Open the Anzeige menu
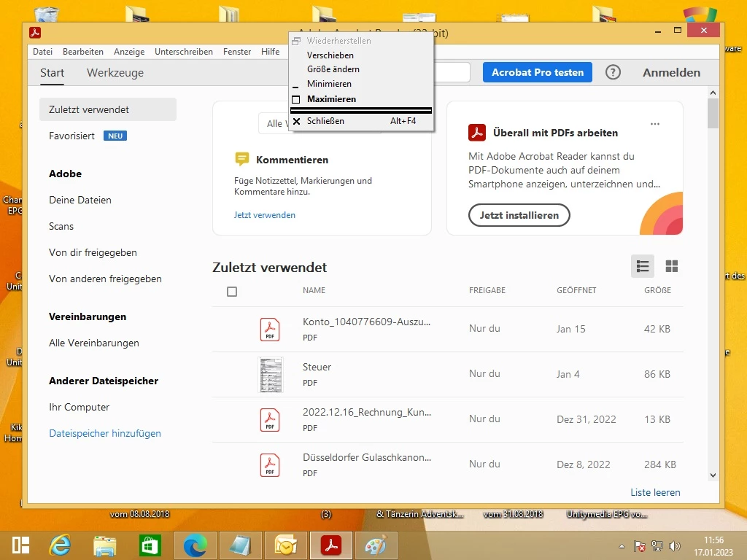The height and width of the screenshot is (560, 747). 129,52
